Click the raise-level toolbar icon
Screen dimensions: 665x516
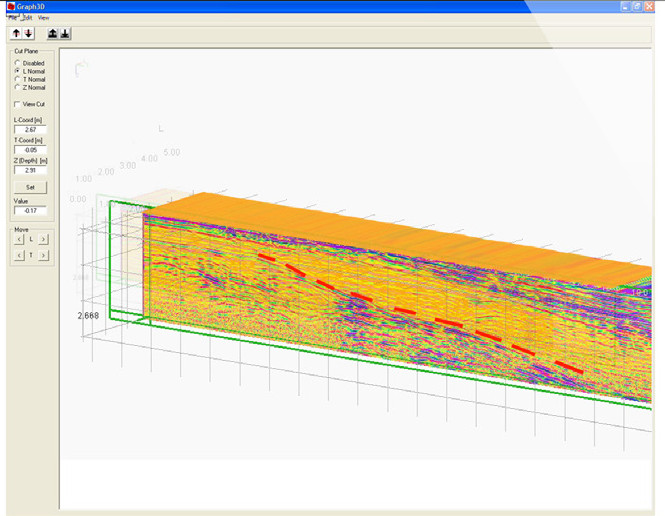point(53,33)
